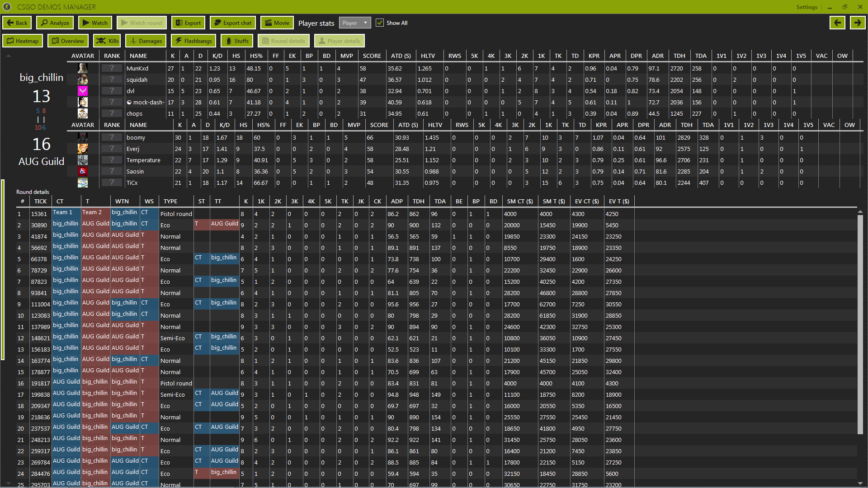The image size is (868, 488).
Task: Open the Damages view
Action: pyautogui.click(x=146, y=41)
